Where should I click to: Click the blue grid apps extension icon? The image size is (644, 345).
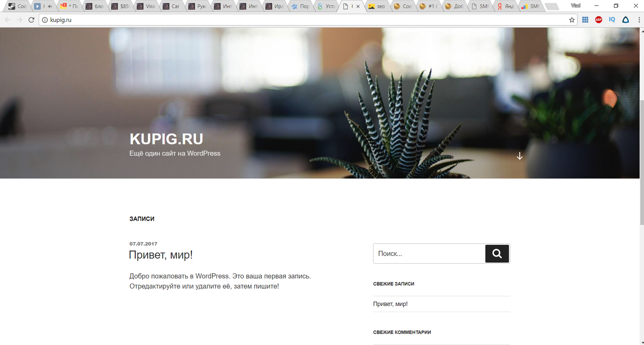(585, 20)
